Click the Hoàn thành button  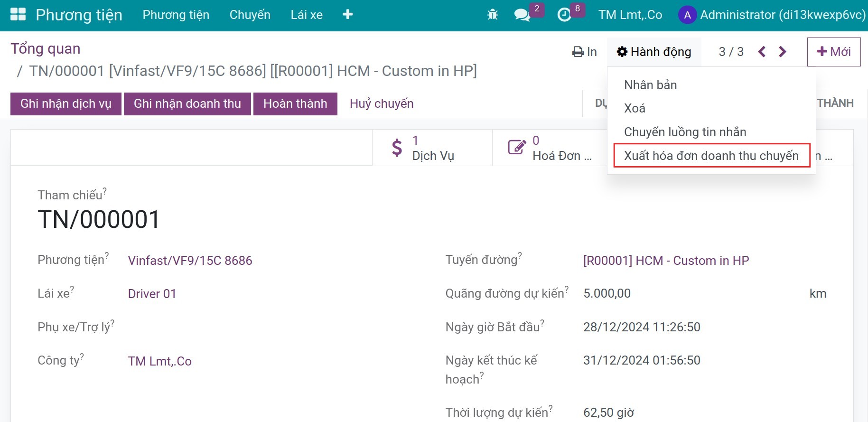point(295,104)
